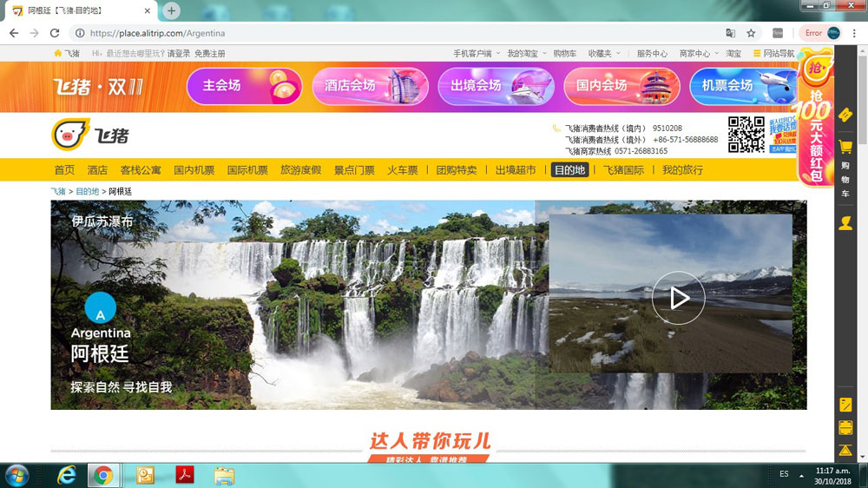Go to 国际机票 navigation tab
This screenshot has height=488, width=868.
[x=247, y=170]
